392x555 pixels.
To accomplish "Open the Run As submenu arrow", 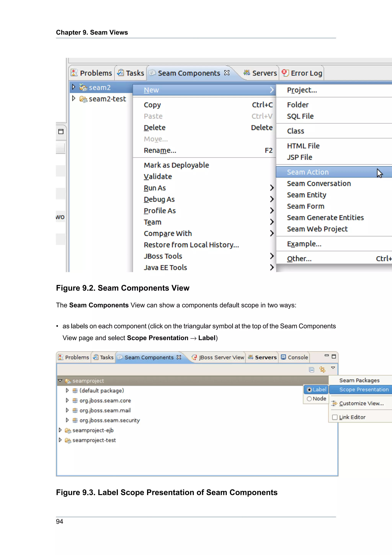I will (x=272, y=188).
